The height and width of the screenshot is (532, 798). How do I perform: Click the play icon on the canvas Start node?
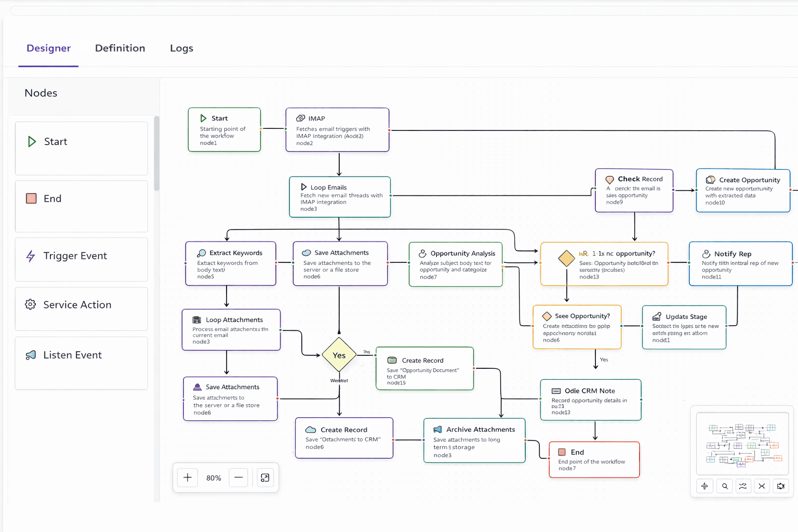[x=203, y=118]
